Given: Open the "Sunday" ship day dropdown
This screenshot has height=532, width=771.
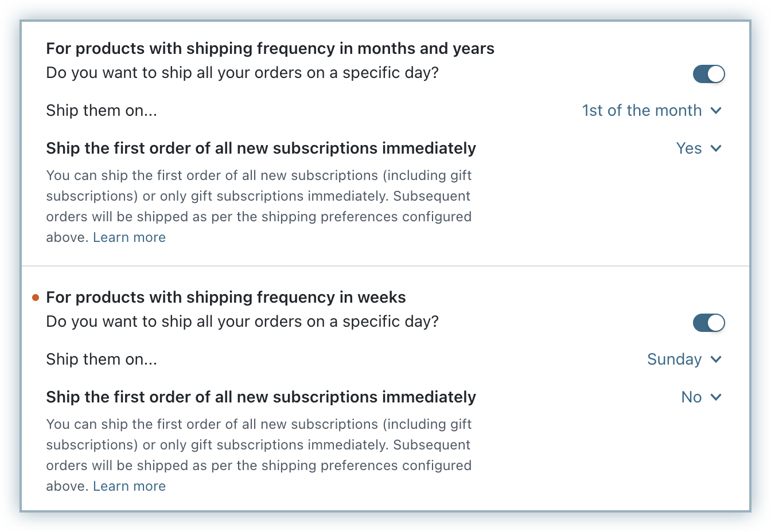Looking at the screenshot, I should pos(675,359).
